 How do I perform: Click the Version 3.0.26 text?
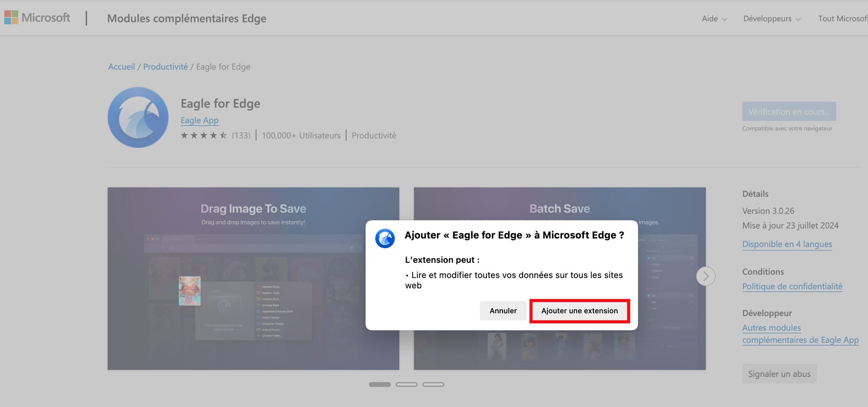click(768, 211)
